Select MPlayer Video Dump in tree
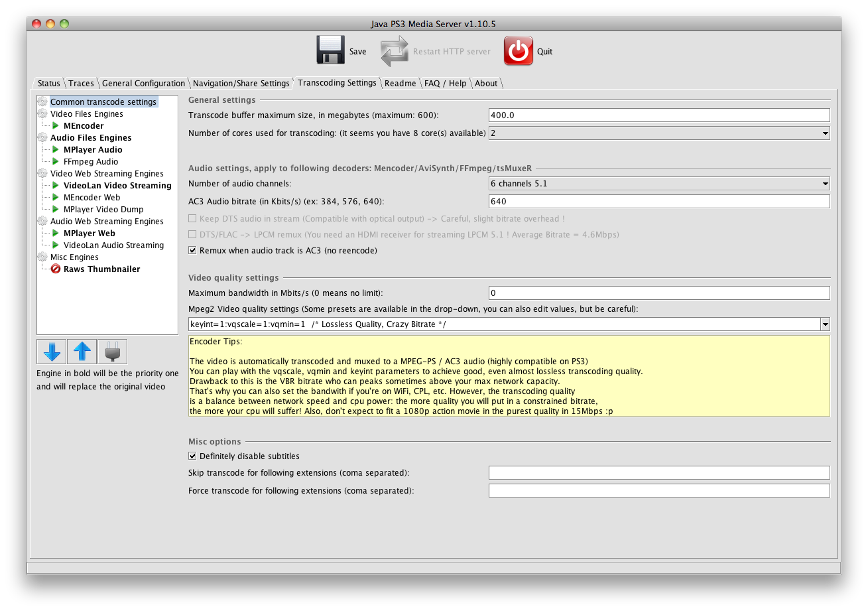Image resolution: width=868 pixels, height=611 pixels. [103, 210]
